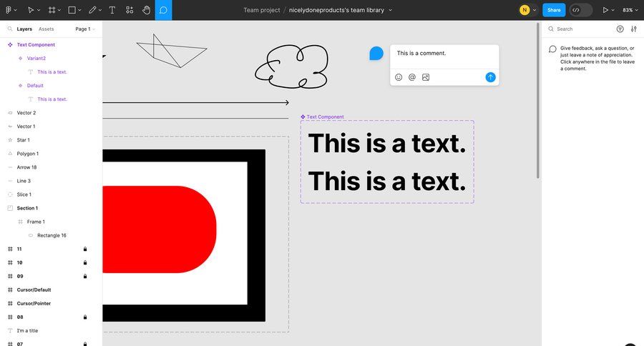This screenshot has width=644, height=346.
Task: Select Cursor/Default frame layer
Action: tap(34, 290)
